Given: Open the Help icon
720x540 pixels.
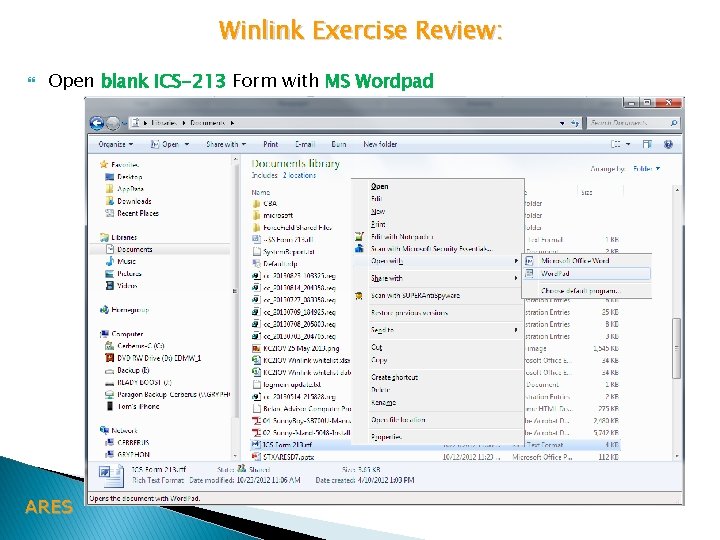Looking at the screenshot, I should [x=668, y=144].
